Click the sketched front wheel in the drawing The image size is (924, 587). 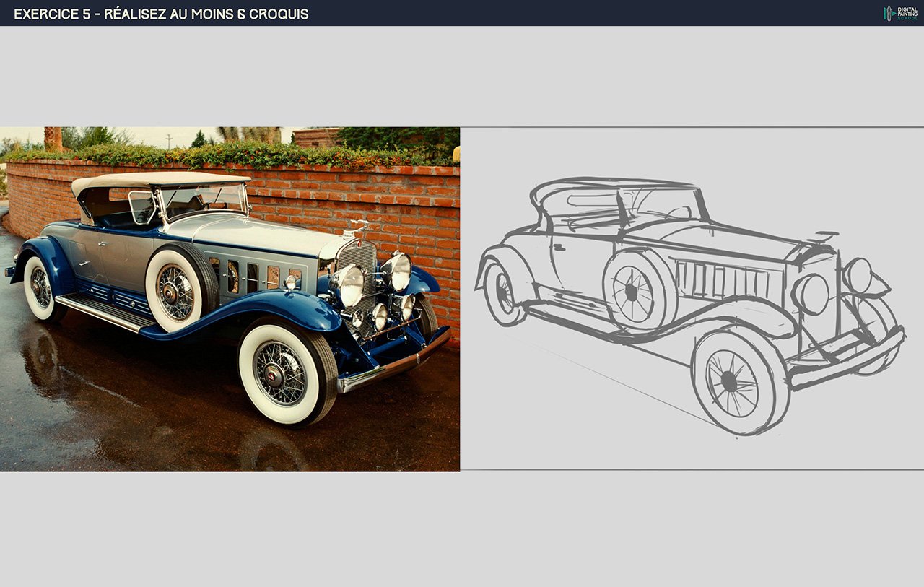coord(733,383)
